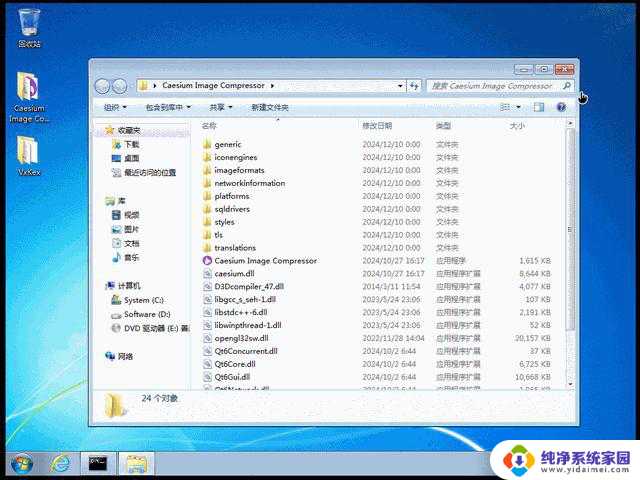Open the Explorer help button
Image resolution: width=640 pixels, height=480 pixels.
561,107
